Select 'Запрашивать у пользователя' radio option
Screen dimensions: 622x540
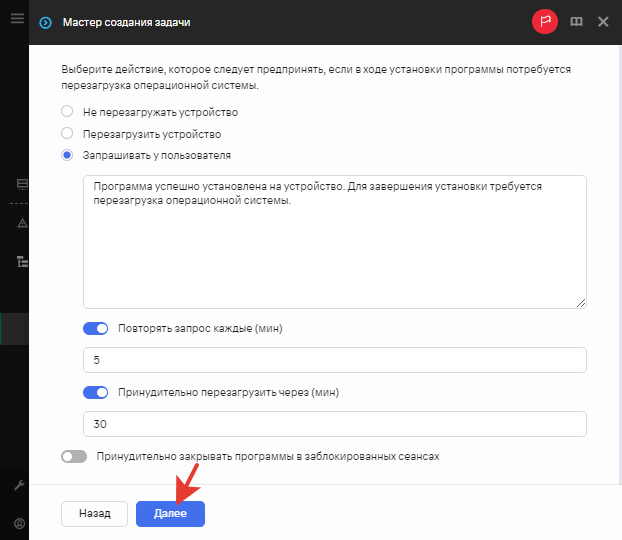(x=67, y=155)
